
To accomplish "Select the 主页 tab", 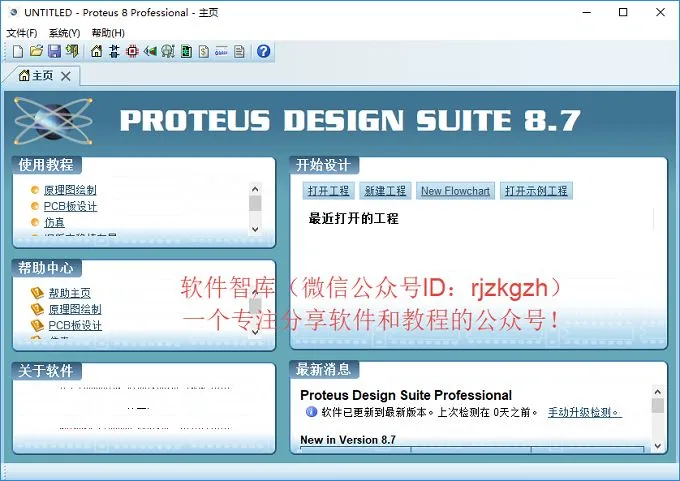I will (x=42, y=76).
